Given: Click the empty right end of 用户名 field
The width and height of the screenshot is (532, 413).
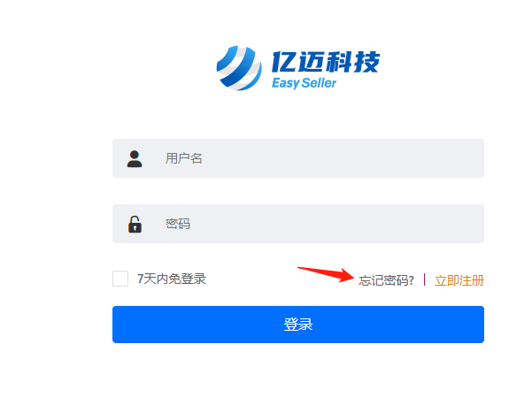Looking at the screenshot, I should tap(441, 158).
